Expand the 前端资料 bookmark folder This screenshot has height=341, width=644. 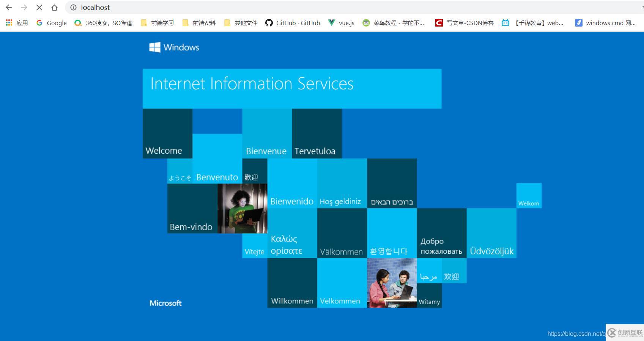[199, 23]
